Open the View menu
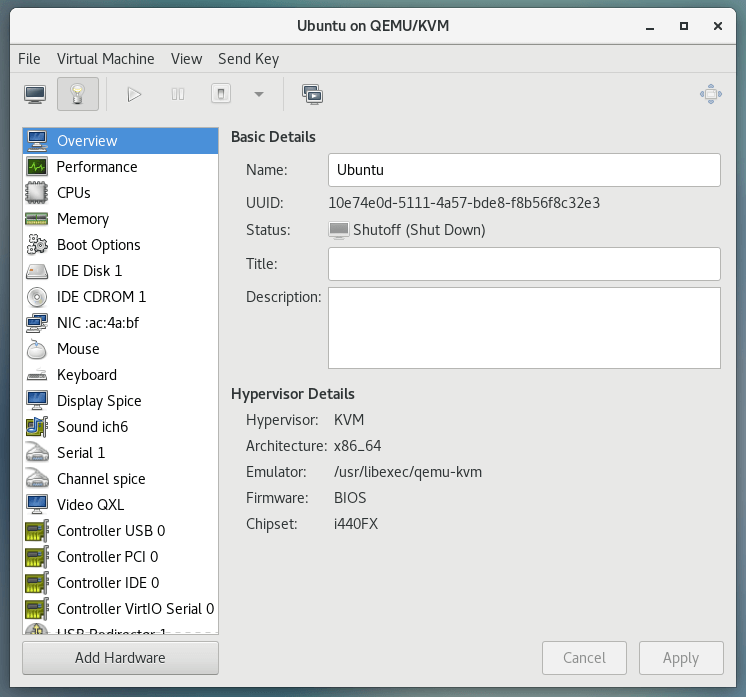Image resolution: width=746 pixels, height=697 pixels. point(186,59)
